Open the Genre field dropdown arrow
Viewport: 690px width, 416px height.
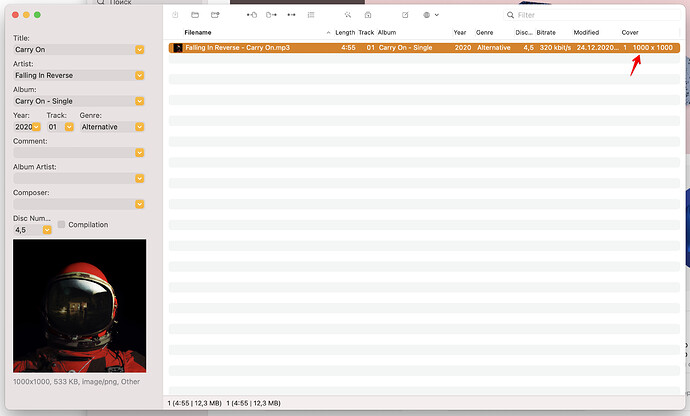coord(139,127)
